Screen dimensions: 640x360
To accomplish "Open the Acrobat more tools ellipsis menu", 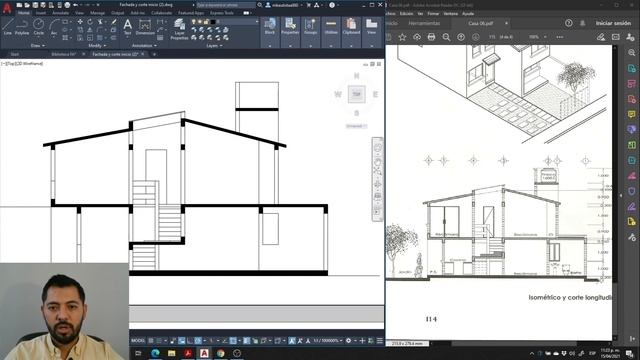I will [560, 37].
